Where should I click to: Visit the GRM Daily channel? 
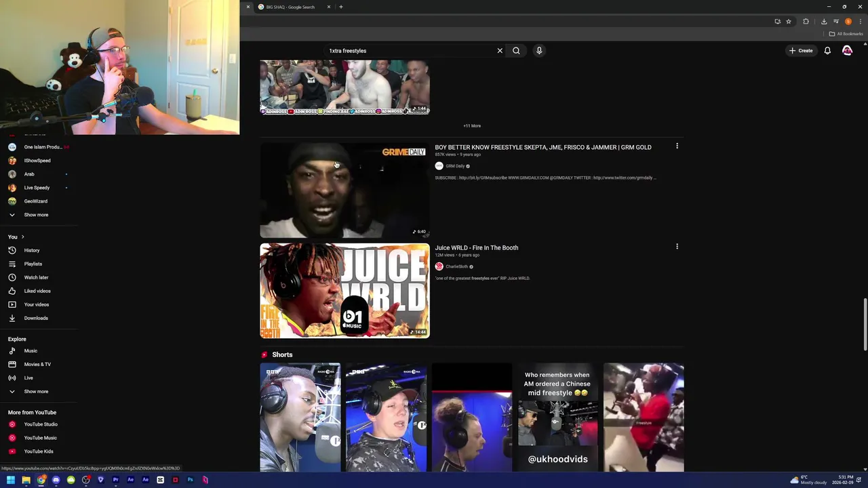455,166
